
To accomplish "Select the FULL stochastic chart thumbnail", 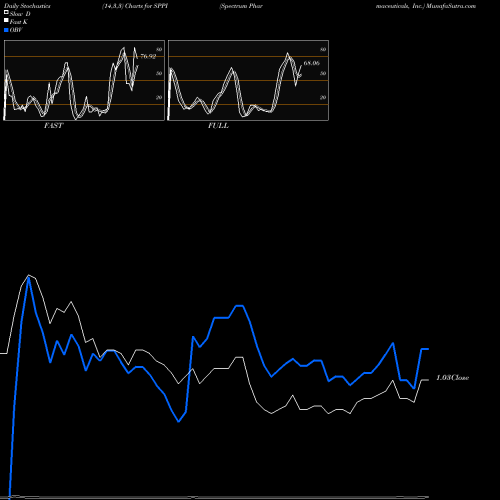I will [248, 80].
